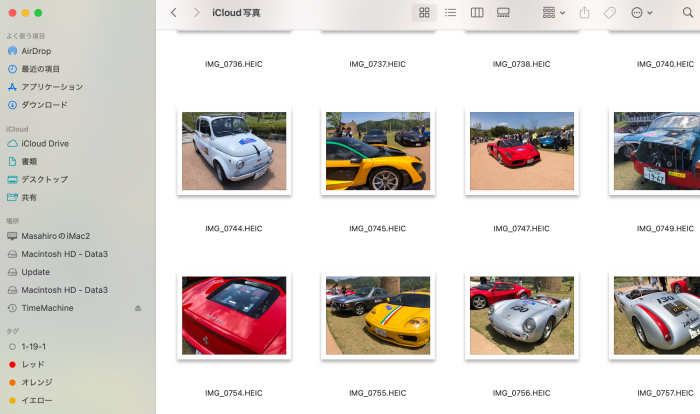The width and height of the screenshot is (700, 414).
Task: Go back with the left chevron
Action: tap(173, 13)
